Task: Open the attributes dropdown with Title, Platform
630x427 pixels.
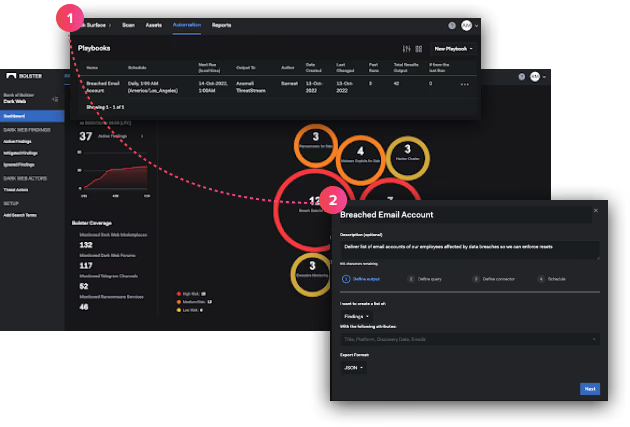Action: [x=470, y=339]
